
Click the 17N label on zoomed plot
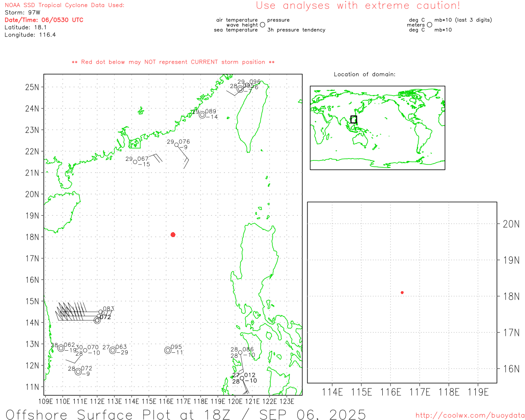tap(511, 333)
